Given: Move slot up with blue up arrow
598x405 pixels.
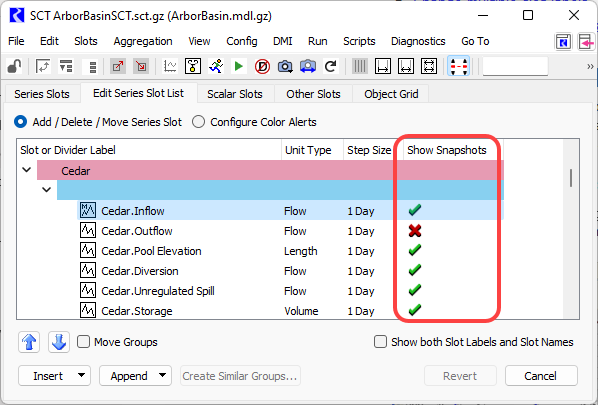Looking at the screenshot, I should pos(29,342).
